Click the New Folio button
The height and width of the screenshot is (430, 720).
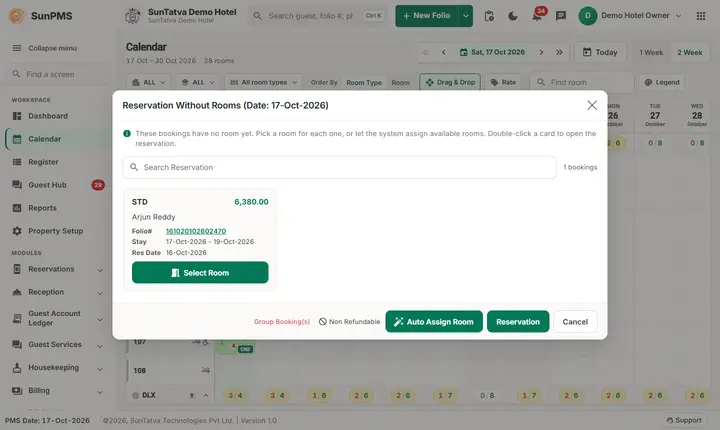point(426,16)
